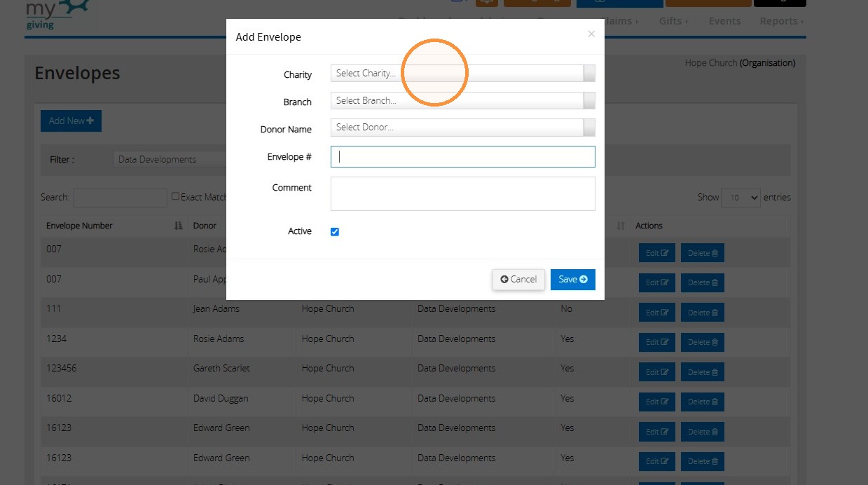Click the my giving logo
This screenshot has width=868, height=485.
tap(57, 14)
